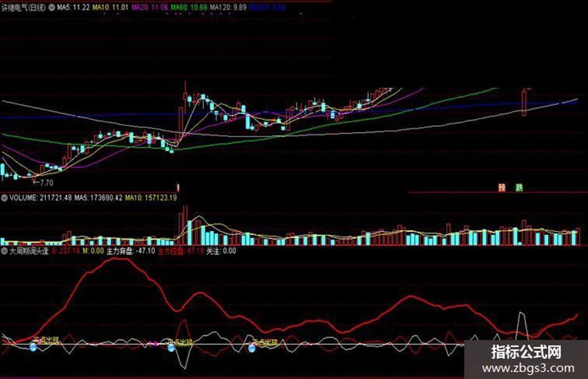Screen dimensions: 588x379
Task: Select the green MA60: 10.68 label
Action: click(189, 7)
